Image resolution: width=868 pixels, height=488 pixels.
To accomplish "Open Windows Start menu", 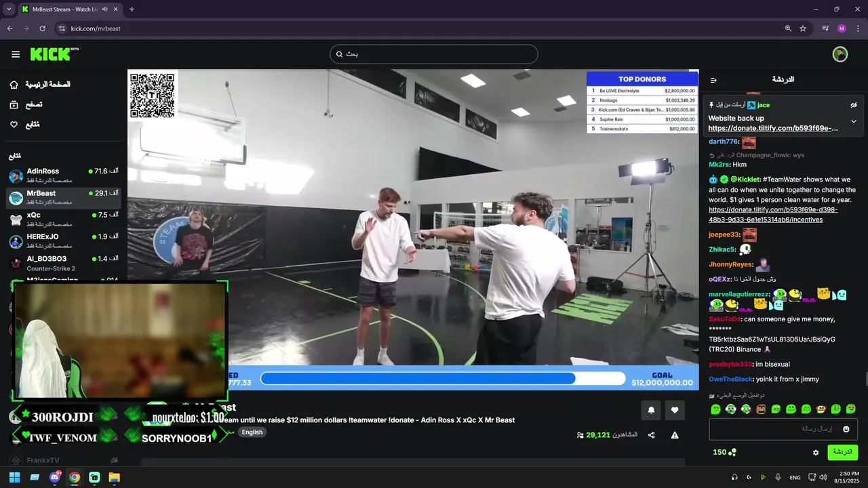I will coord(14,477).
